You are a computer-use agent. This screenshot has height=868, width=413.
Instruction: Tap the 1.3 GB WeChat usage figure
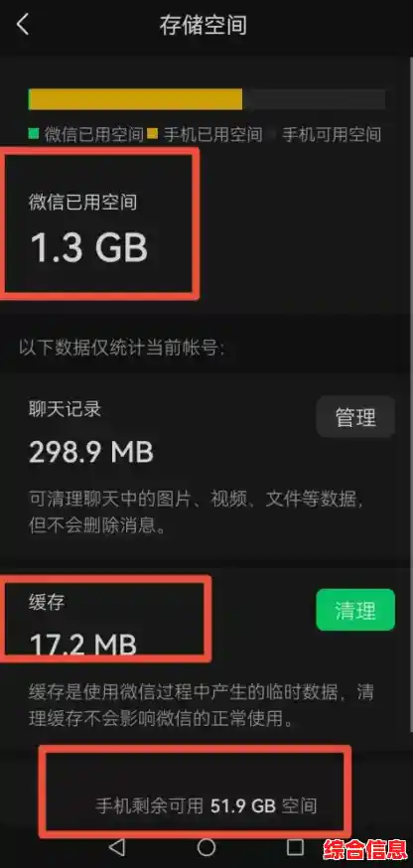89,247
